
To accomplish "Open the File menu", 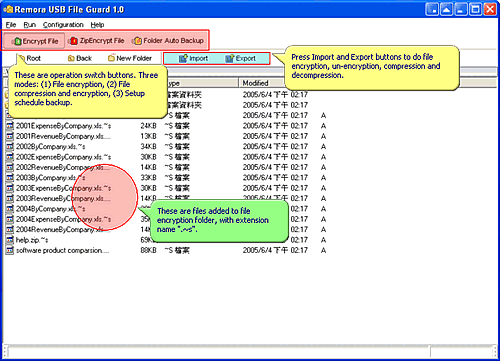I will click(x=11, y=25).
